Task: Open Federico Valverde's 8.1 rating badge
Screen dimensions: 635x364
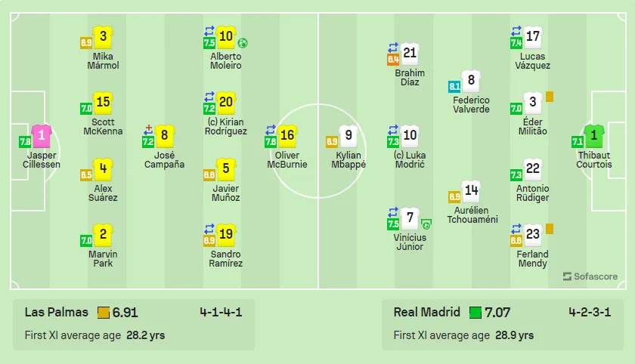Action: [x=454, y=86]
